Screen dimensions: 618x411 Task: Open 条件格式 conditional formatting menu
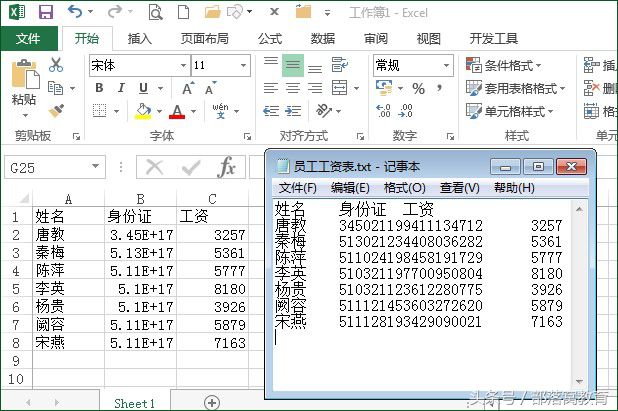pos(504,65)
